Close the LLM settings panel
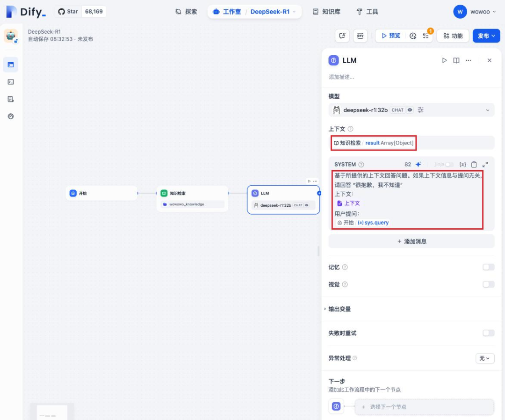 pos(489,60)
